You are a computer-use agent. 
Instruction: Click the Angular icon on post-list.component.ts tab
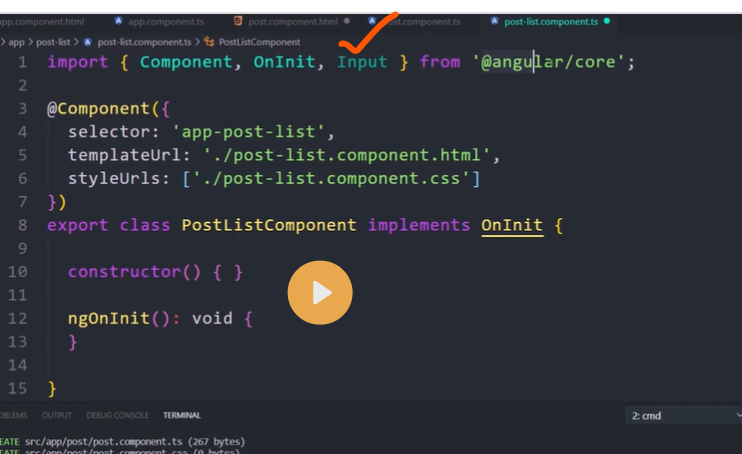(495, 21)
